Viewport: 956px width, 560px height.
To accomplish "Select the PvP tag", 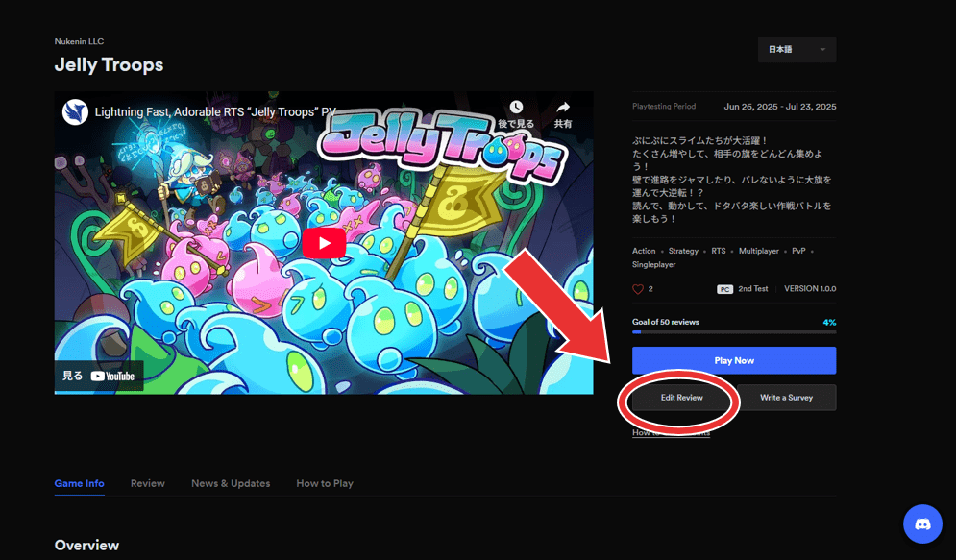I will tap(798, 251).
